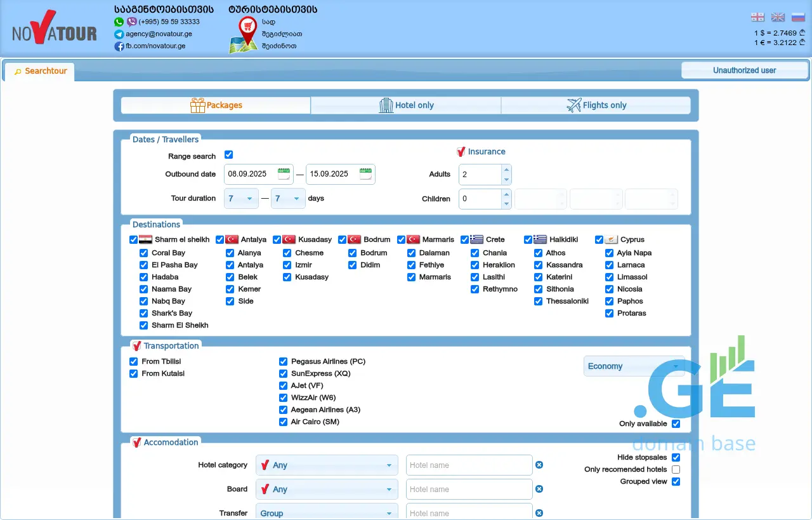Open the first tour duration dropdown
Image resolution: width=812 pixels, height=520 pixels.
coord(241,199)
